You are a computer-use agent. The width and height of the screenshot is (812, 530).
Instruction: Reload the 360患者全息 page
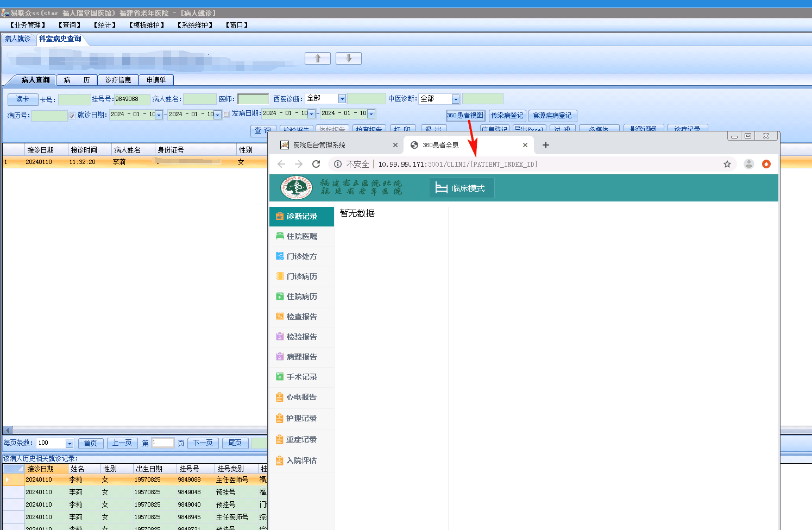(316, 164)
